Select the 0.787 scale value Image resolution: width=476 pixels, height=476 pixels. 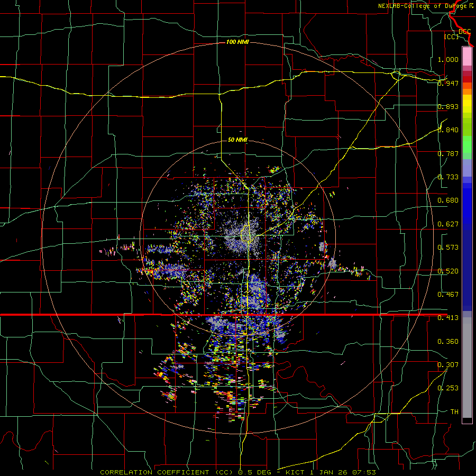(448, 153)
